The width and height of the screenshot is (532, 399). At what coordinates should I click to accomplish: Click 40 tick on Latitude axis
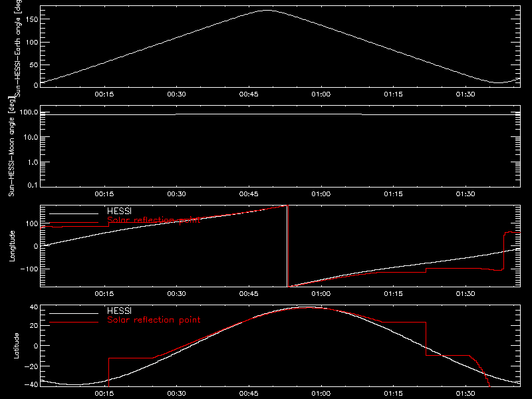pos(34,307)
